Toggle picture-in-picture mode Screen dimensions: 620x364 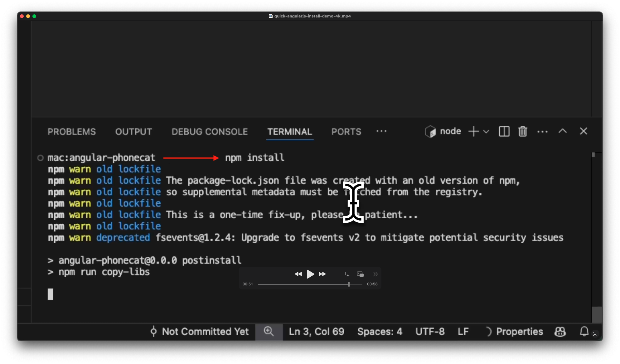pyautogui.click(x=360, y=274)
